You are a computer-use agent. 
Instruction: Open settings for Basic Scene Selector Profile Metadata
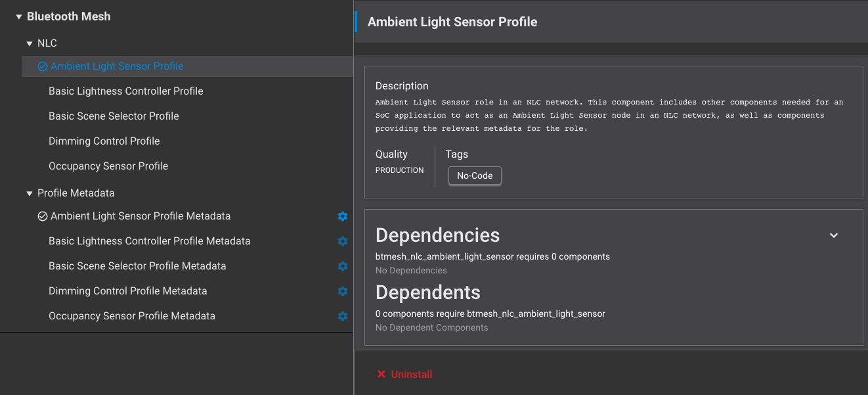(x=342, y=266)
